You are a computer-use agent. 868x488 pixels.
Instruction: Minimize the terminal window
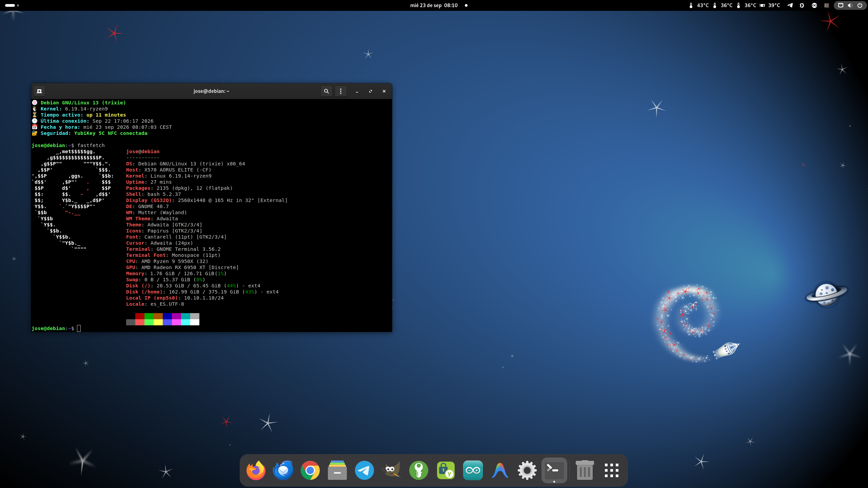pyautogui.click(x=357, y=91)
